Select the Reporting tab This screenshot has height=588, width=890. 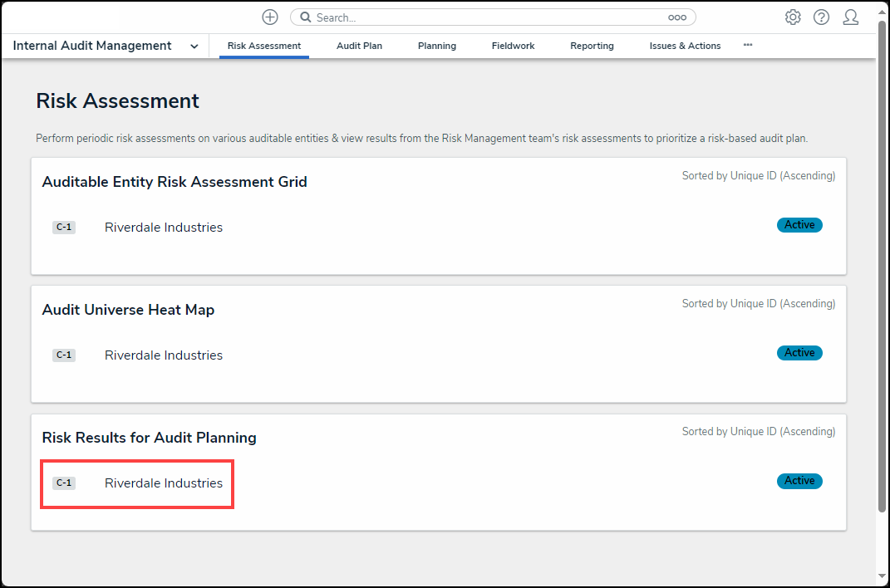pyautogui.click(x=592, y=47)
